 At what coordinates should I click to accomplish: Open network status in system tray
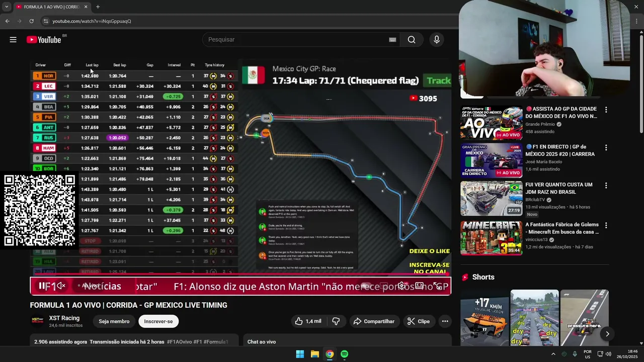pyautogui.click(x=600, y=354)
